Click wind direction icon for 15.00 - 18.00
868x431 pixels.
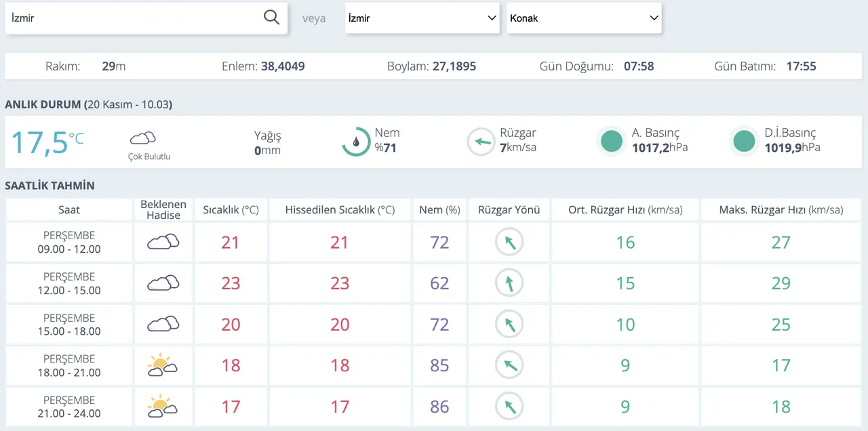[x=509, y=325]
